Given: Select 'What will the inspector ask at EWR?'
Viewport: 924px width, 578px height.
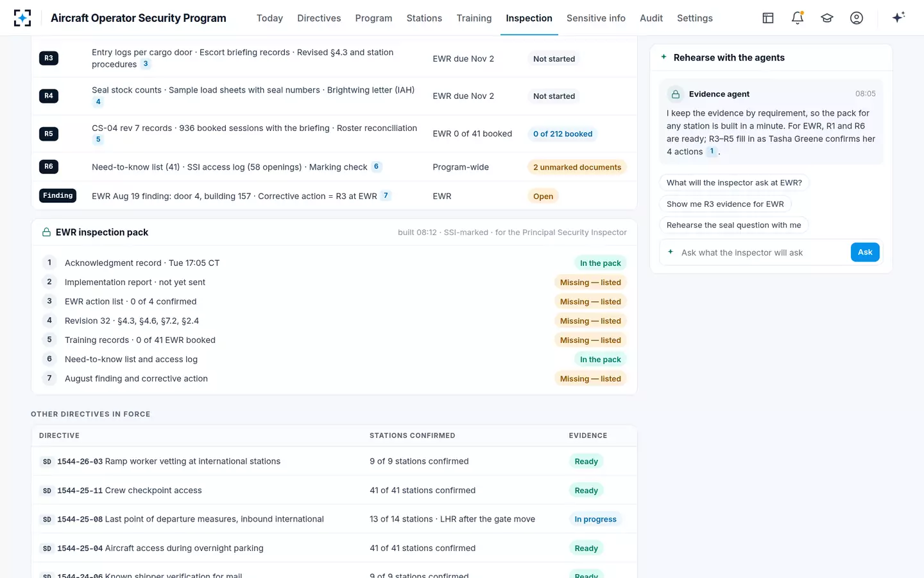Looking at the screenshot, I should pos(734,183).
